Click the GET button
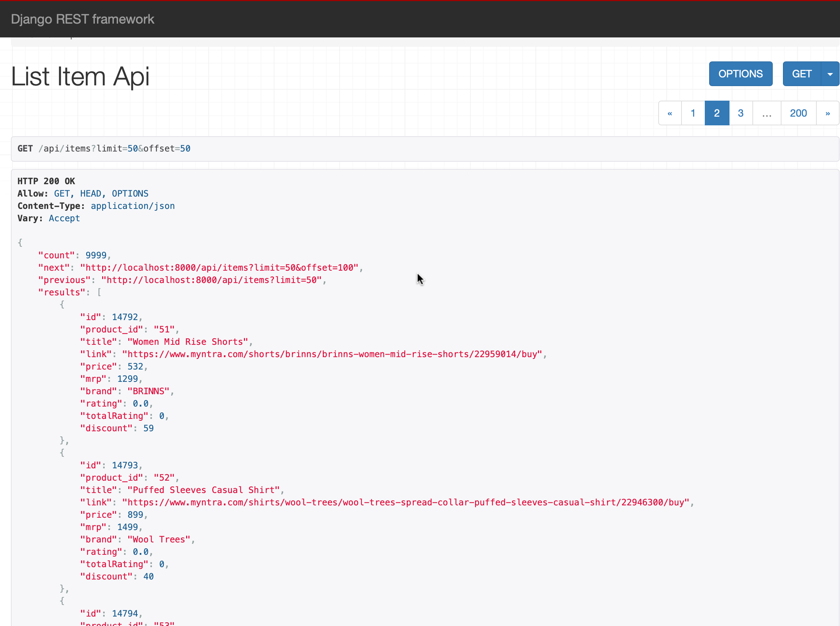Image resolution: width=840 pixels, height=626 pixels. (801, 74)
